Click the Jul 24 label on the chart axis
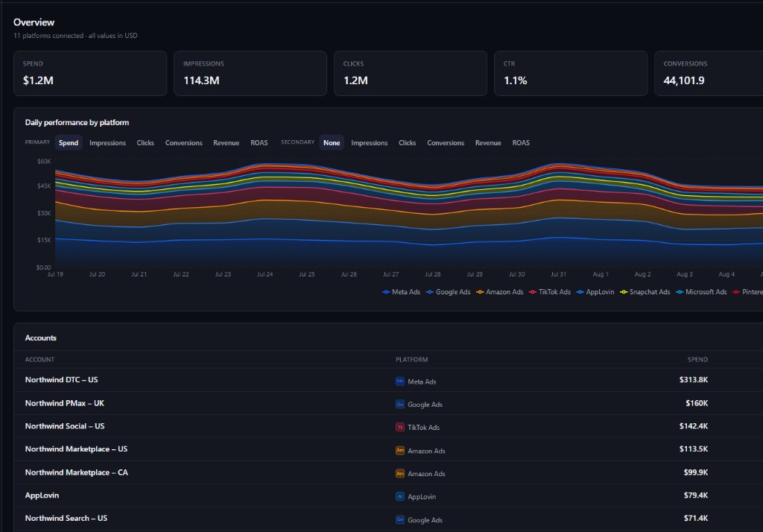This screenshot has width=763, height=532. tap(265, 274)
